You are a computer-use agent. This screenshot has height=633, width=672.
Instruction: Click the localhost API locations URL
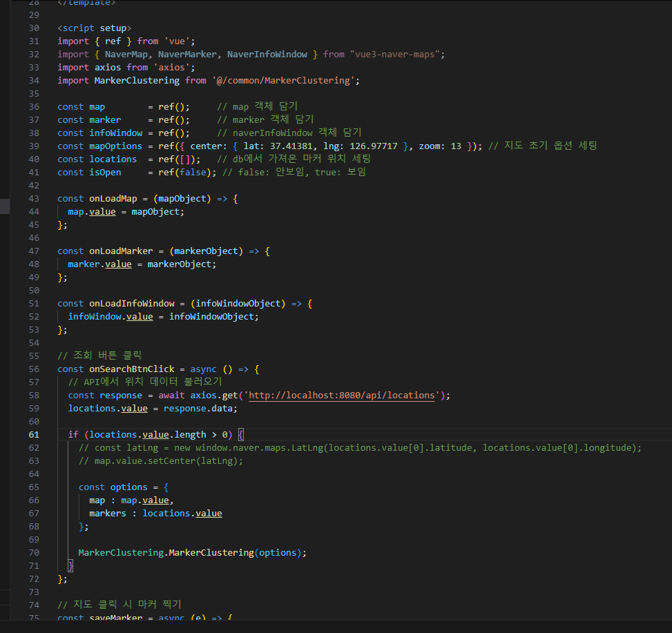[342, 396]
